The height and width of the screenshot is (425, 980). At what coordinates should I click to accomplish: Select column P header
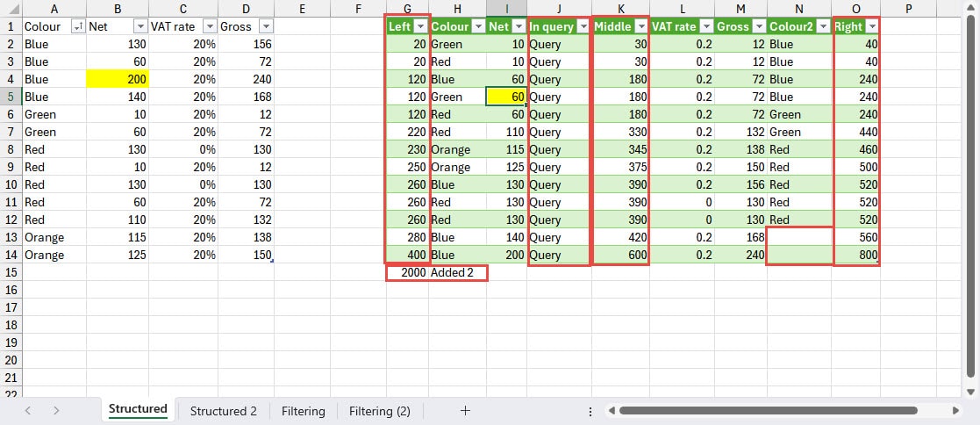pyautogui.click(x=908, y=8)
